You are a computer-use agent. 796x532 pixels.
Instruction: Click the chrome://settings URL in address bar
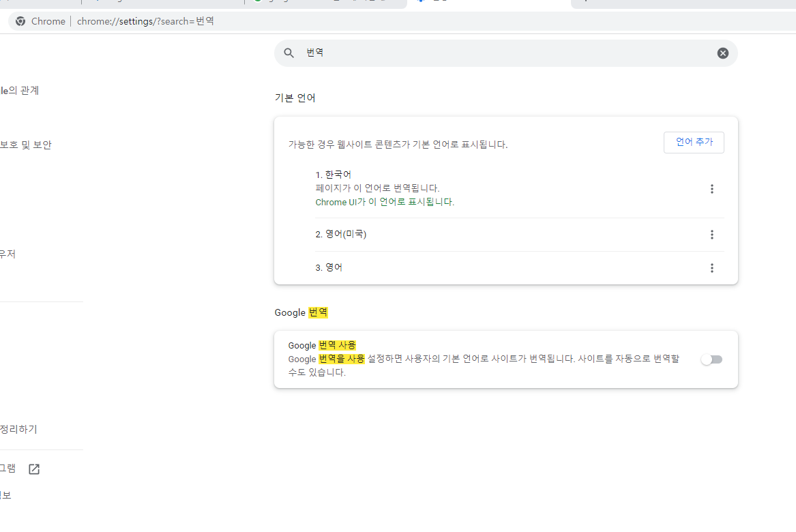pos(145,21)
